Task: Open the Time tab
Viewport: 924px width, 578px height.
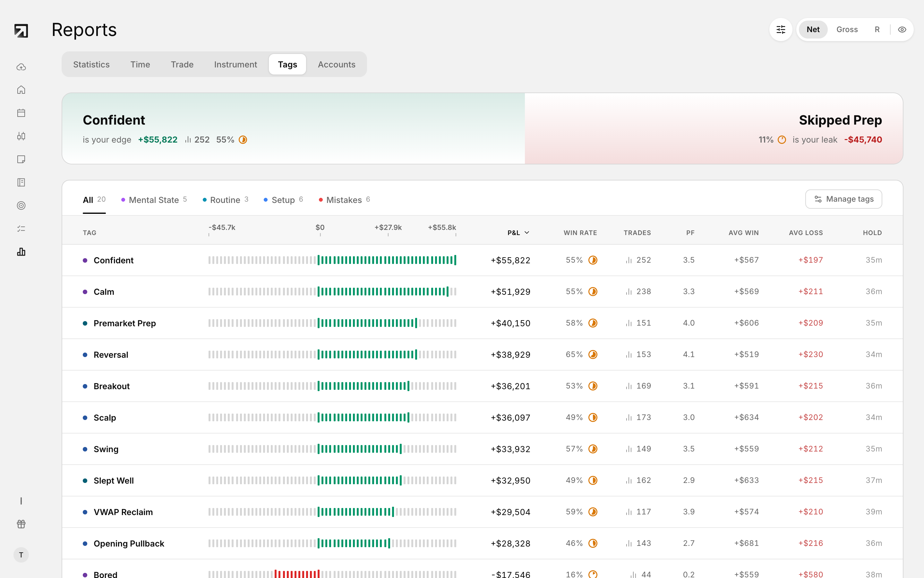Action: 140,64
